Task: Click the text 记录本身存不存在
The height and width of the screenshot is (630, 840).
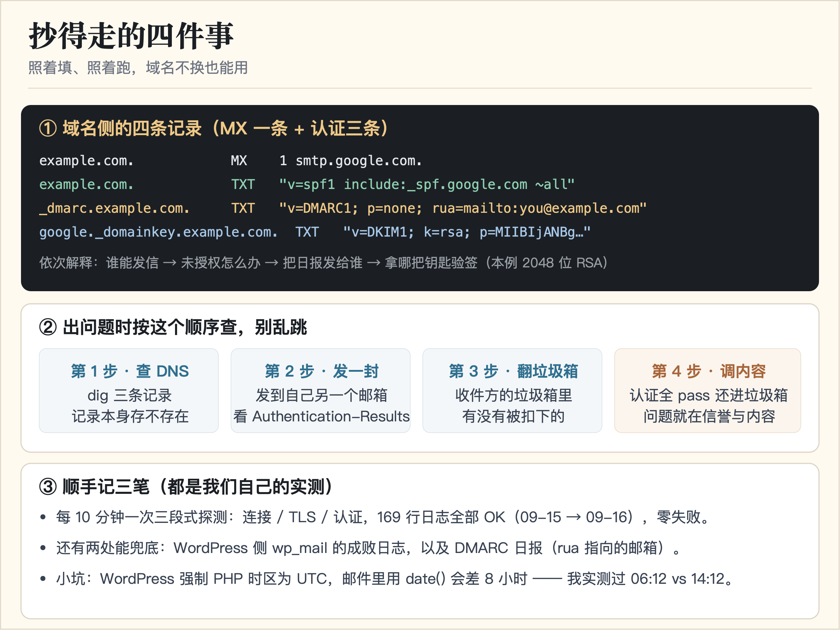Action: click(x=130, y=416)
